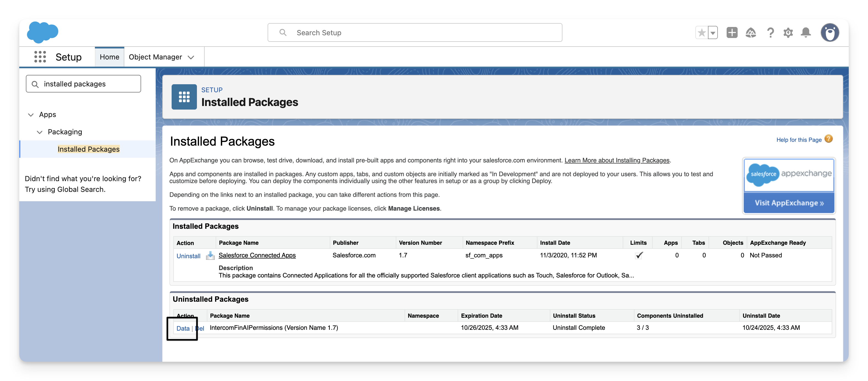Click the Salesforce cloud logo

42,32
